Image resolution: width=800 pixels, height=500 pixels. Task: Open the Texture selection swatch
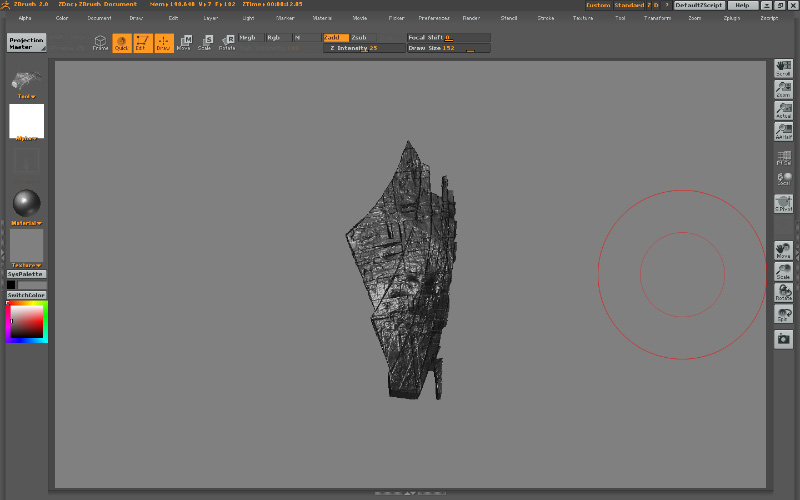[27, 245]
